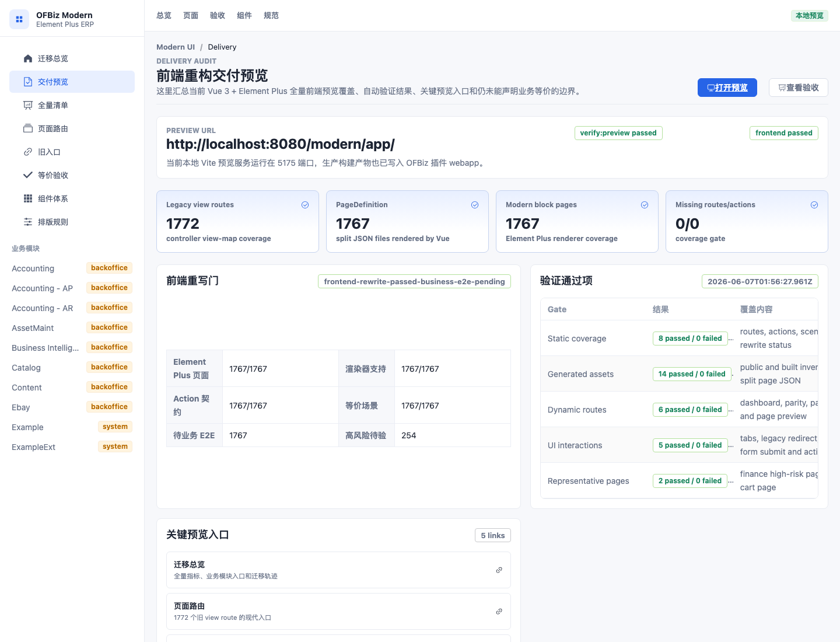Click the OFBiz Modern logo icon
This screenshot has width=840, height=642.
[19, 19]
